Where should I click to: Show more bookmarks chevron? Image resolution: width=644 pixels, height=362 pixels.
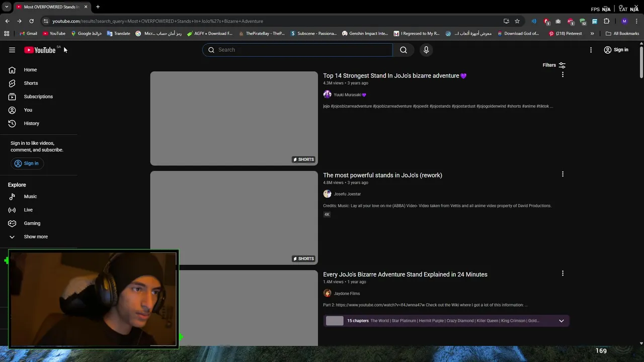tap(592, 34)
